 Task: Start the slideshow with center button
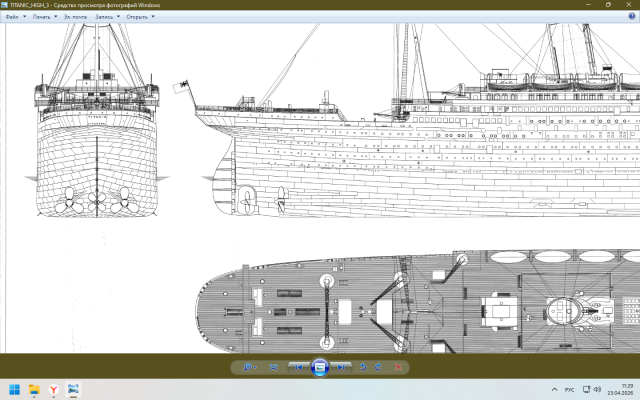click(x=320, y=367)
